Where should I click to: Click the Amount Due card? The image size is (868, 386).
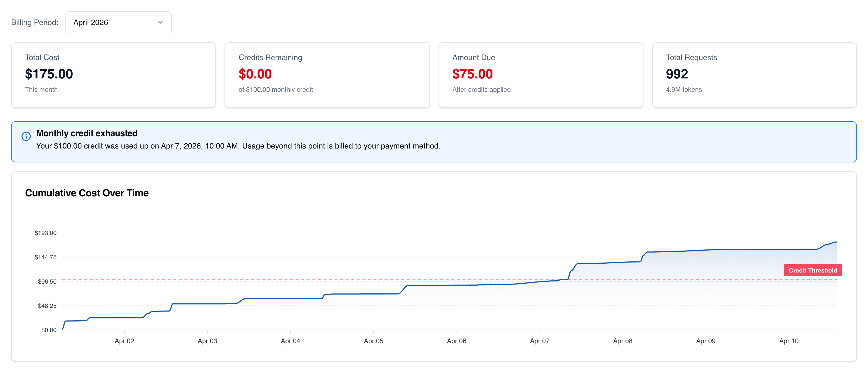541,75
